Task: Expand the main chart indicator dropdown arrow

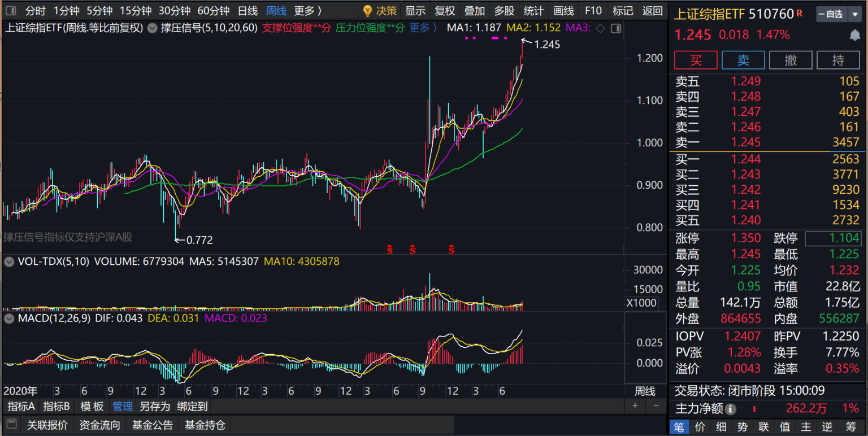Action: [152, 28]
